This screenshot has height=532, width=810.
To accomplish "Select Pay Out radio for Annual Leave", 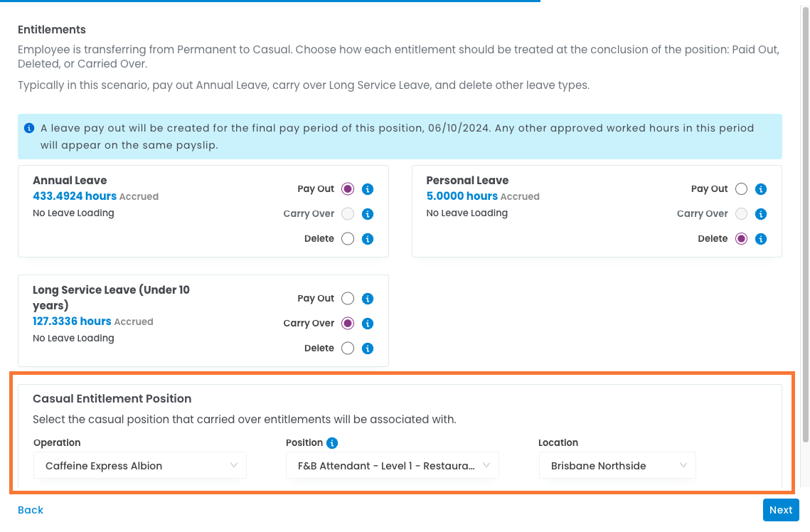I will (348, 189).
